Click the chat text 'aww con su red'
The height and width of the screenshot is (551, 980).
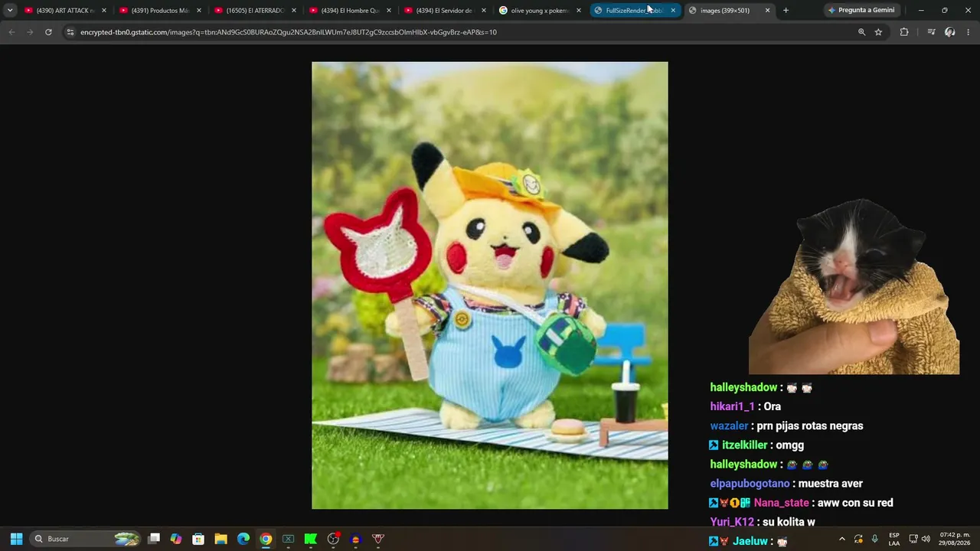click(855, 503)
